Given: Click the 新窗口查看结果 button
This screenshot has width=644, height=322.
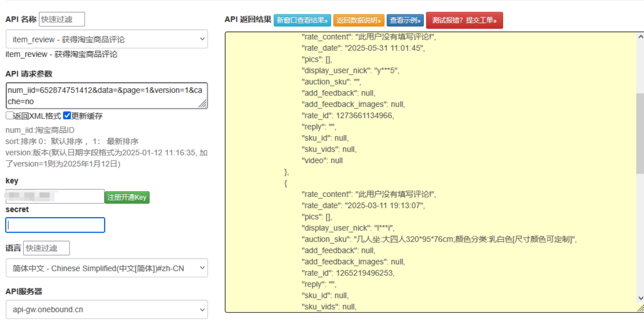Looking at the screenshot, I should click(302, 21).
